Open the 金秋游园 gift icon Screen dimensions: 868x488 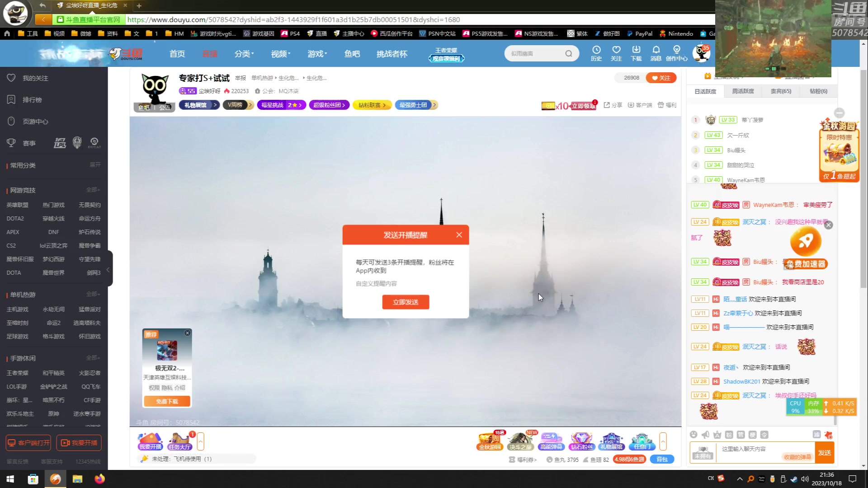[x=490, y=441]
